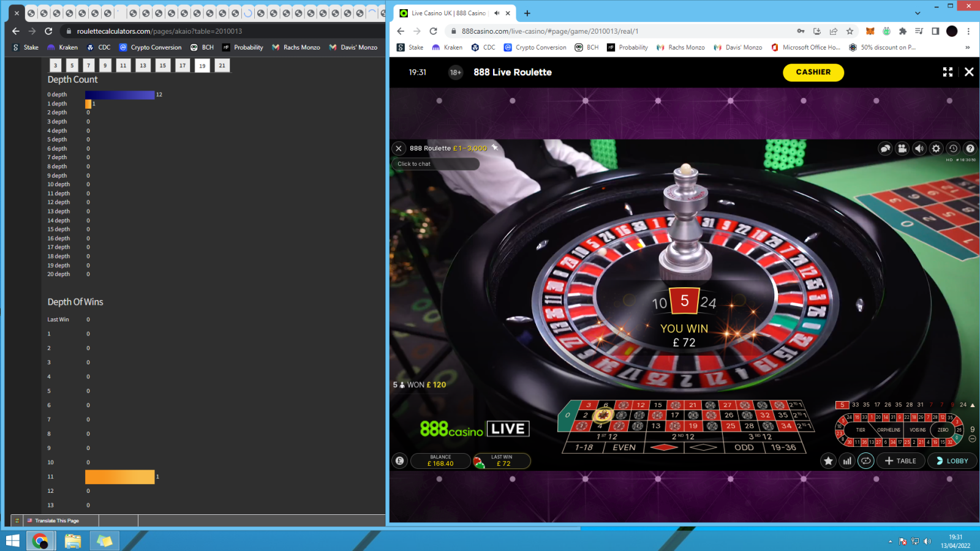Select TIER on the racetrack
The height and width of the screenshot is (551, 980).
tap(861, 430)
